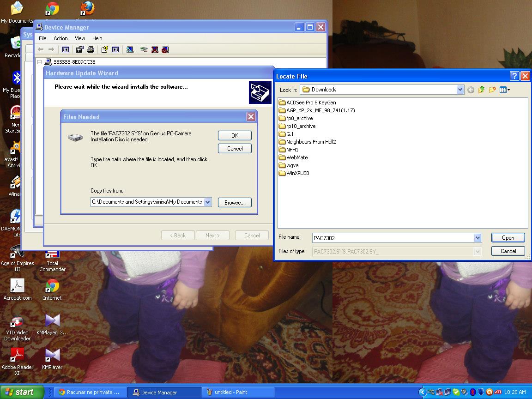Click the File name text field
Viewport: 532px width, 399px height.
[393, 238]
